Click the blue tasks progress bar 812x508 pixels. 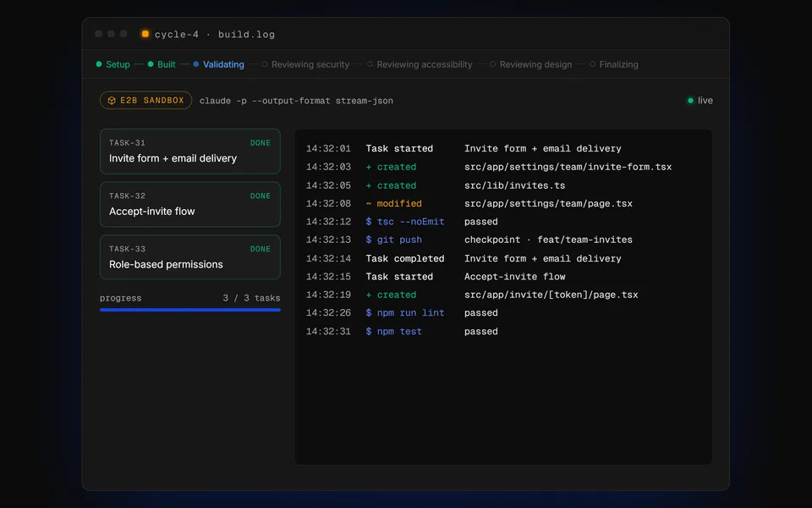pos(190,310)
